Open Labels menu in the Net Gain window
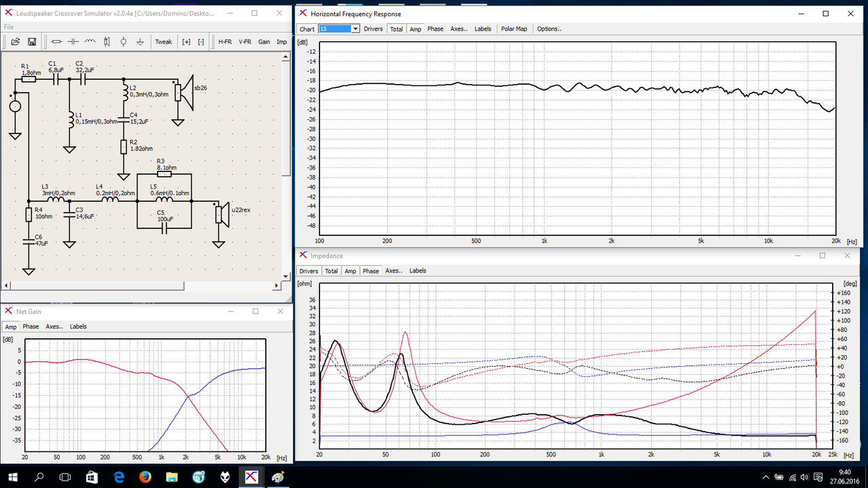This screenshot has height=488, width=868. [78, 326]
